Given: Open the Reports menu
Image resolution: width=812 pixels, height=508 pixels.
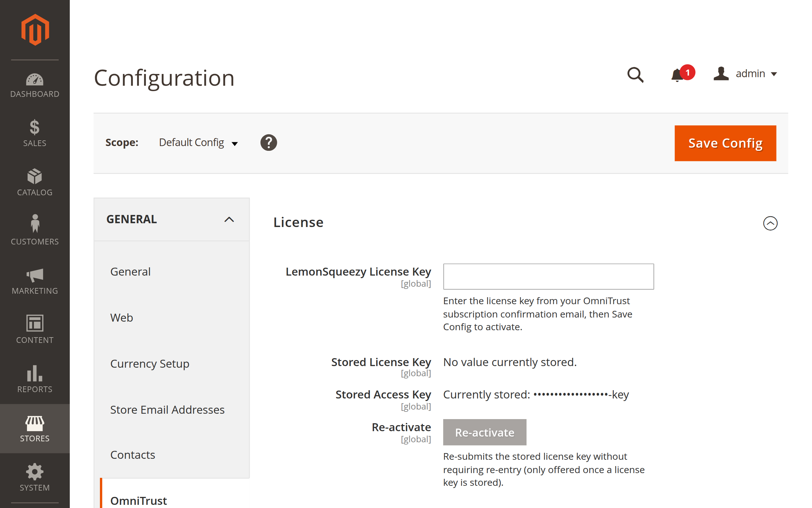Looking at the screenshot, I should pos(35,379).
